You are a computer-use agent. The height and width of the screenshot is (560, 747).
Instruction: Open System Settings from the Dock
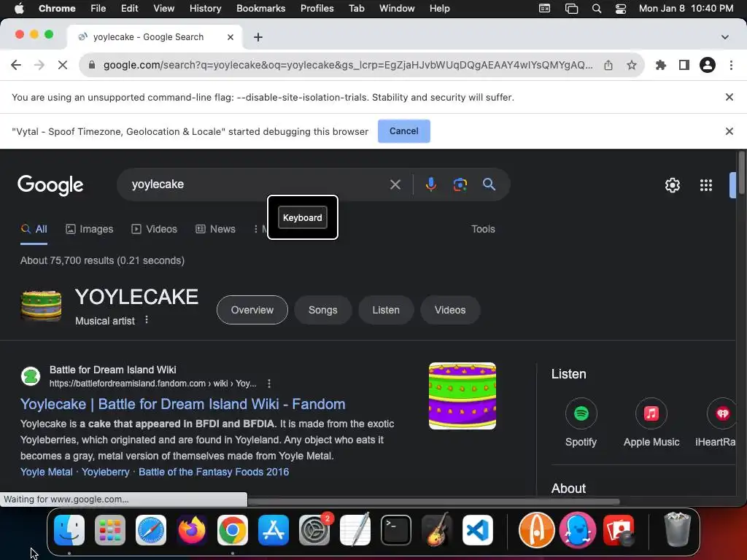click(314, 530)
